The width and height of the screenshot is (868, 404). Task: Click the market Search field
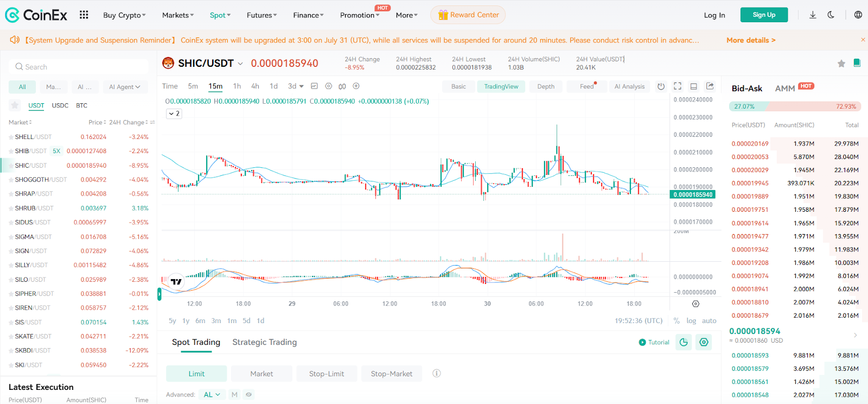tap(79, 67)
